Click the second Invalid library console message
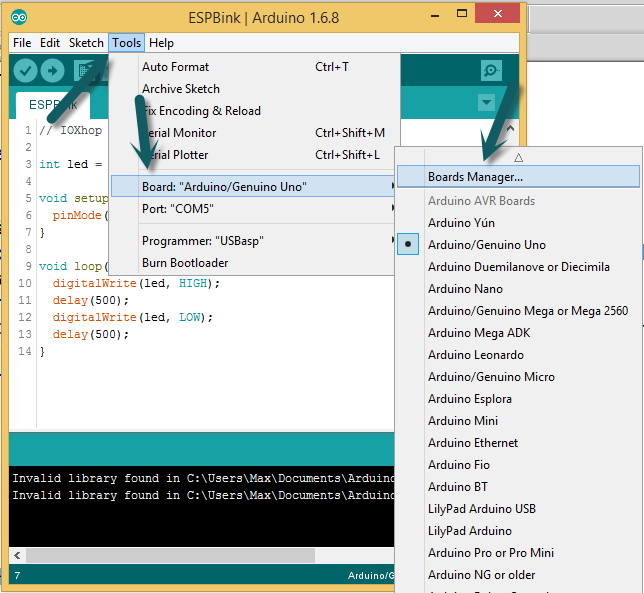 [203, 495]
